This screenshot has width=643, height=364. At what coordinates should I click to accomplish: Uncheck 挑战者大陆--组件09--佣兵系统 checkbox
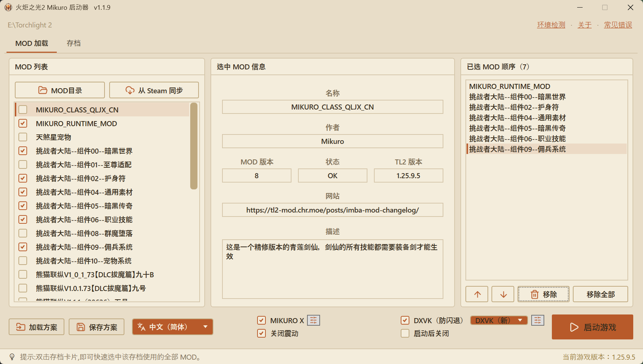point(23,247)
